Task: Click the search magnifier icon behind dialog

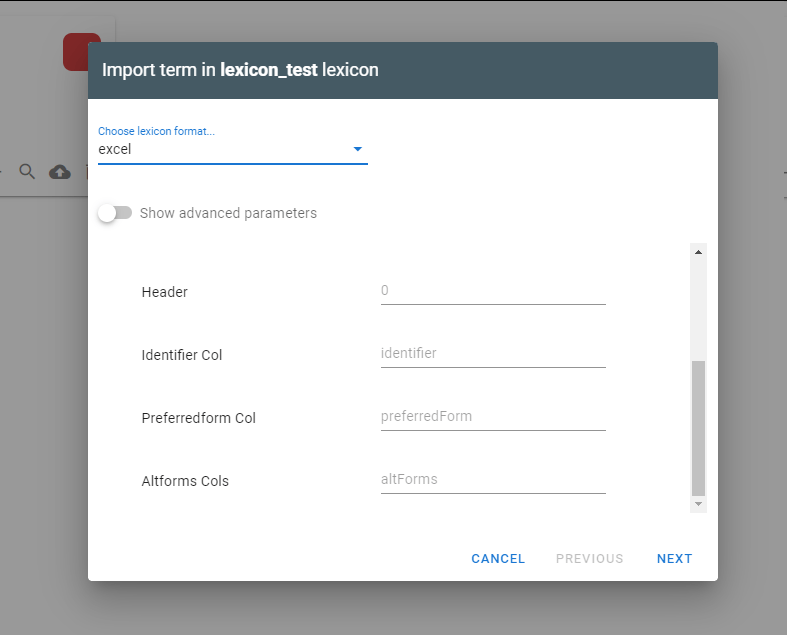Action: pyautogui.click(x=27, y=172)
